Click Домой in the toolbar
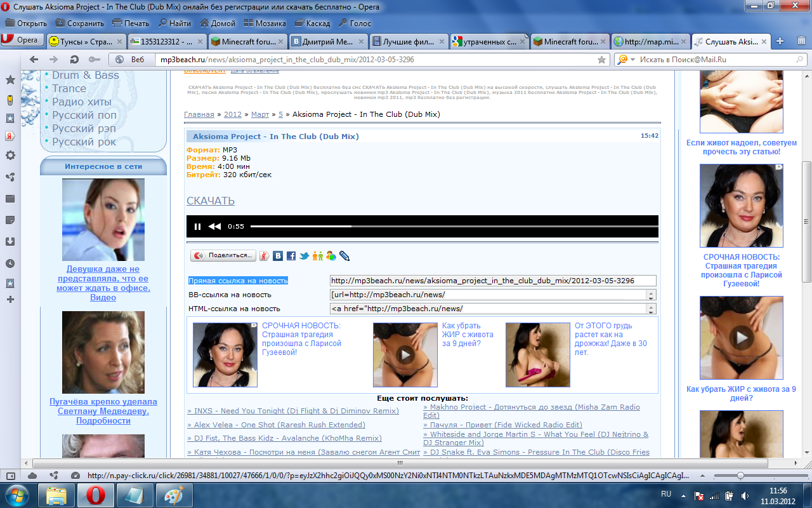The height and width of the screenshot is (508, 812). [x=218, y=23]
